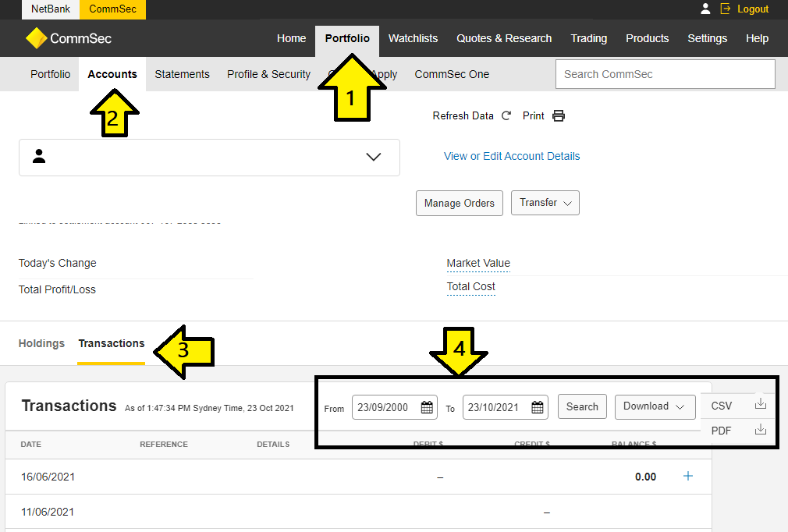Viewport: 788px width, 532px height.
Task: Expand the 16/06/2021 transaction plus icon
Action: (x=688, y=476)
